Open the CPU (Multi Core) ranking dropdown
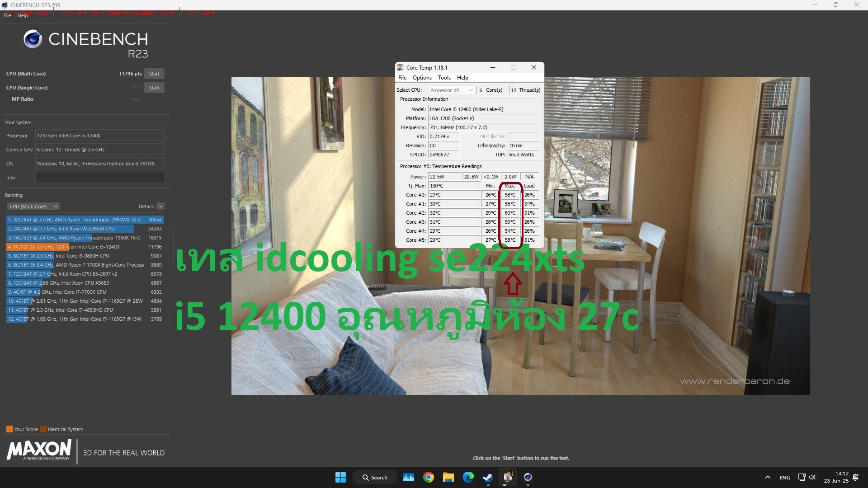The image size is (868, 488). coord(33,206)
